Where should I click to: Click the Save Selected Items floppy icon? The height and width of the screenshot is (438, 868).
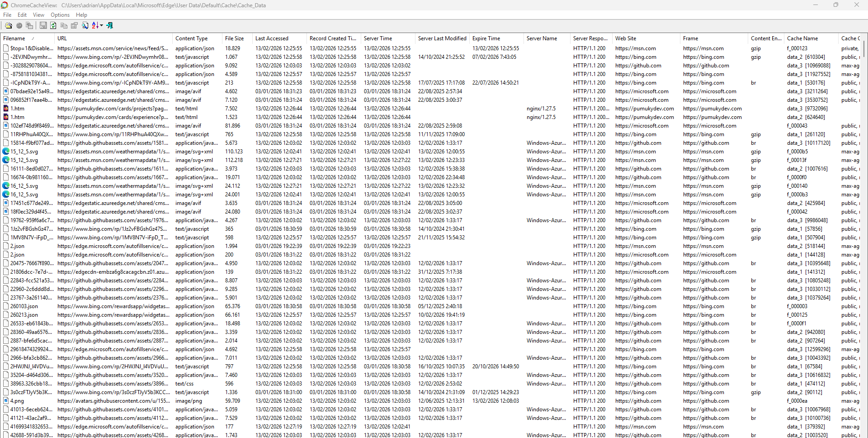point(43,26)
